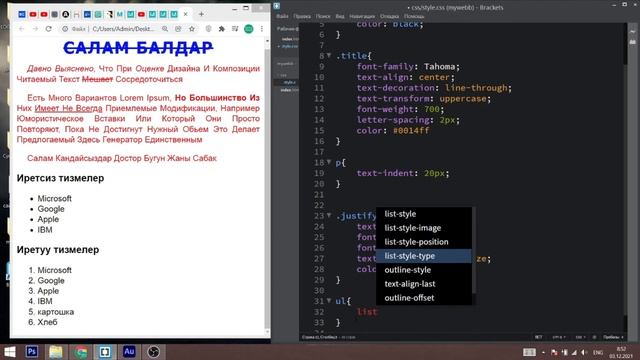
Task: Open the CSS language dropdown in status bar
Action: click(x=580, y=337)
